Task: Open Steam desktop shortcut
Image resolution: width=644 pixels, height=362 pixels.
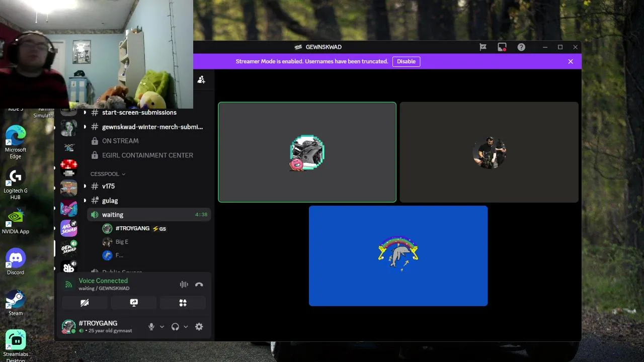Action: pyautogui.click(x=16, y=303)
